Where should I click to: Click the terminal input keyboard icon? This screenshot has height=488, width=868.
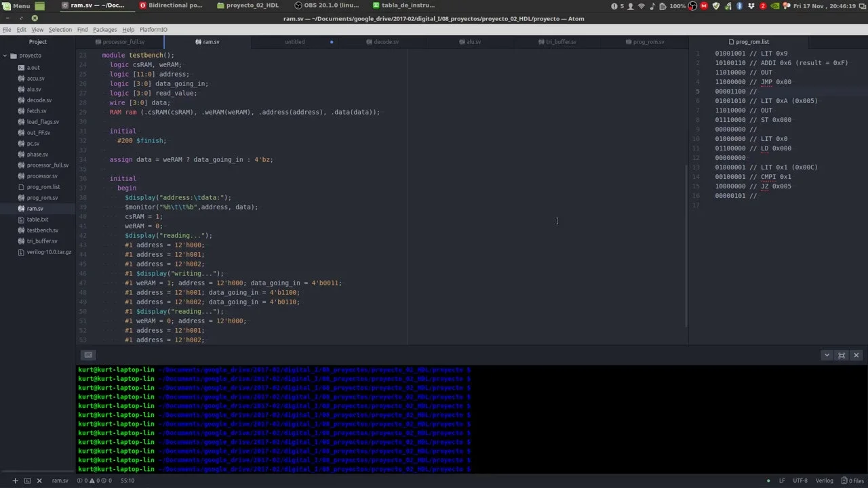tap(88, 355)
